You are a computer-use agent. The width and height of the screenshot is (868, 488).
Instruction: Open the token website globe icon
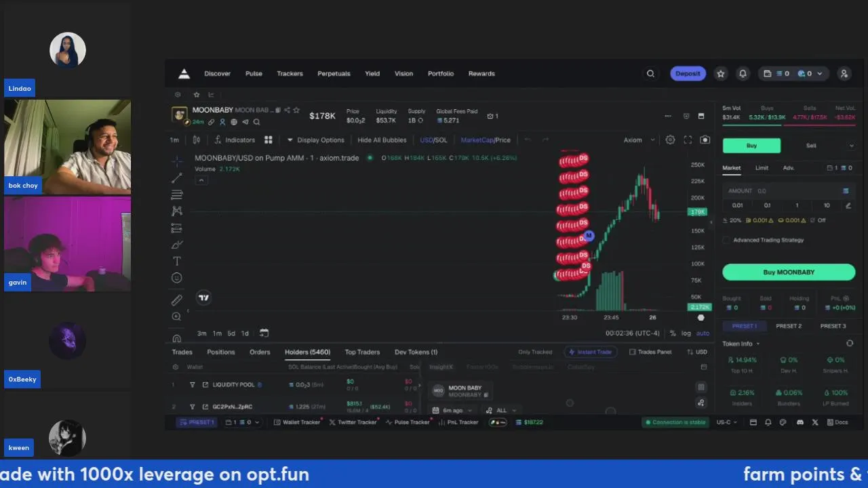point(233,122)
